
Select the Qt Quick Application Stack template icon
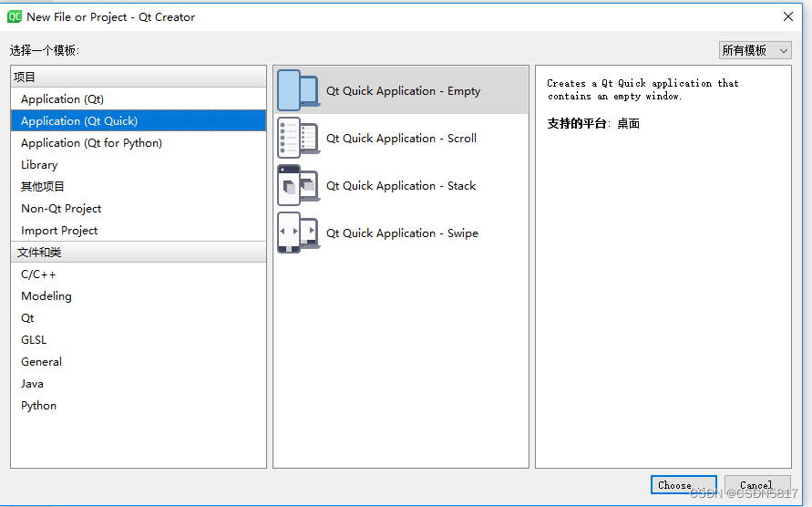[x=298, y=186]
